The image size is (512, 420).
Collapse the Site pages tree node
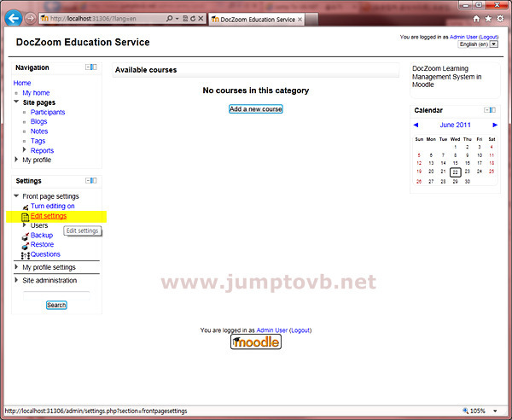click(16, 102)
